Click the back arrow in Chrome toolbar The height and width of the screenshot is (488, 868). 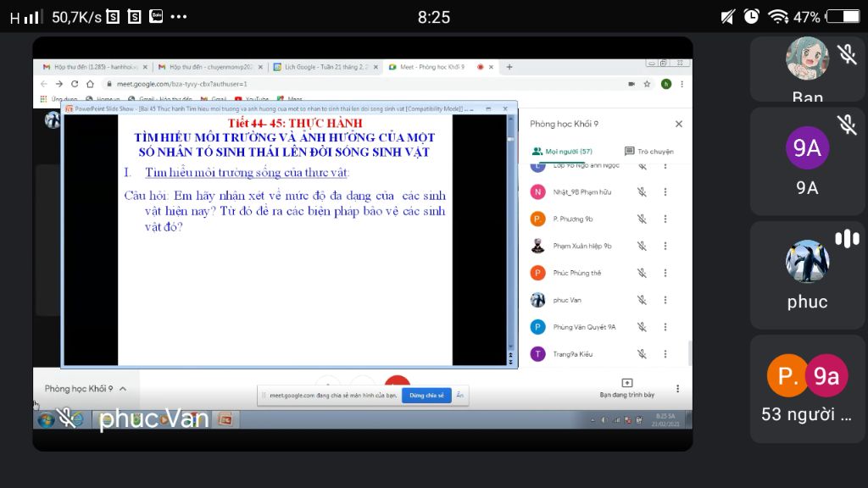pyautogui.click(x=44, y=84)
